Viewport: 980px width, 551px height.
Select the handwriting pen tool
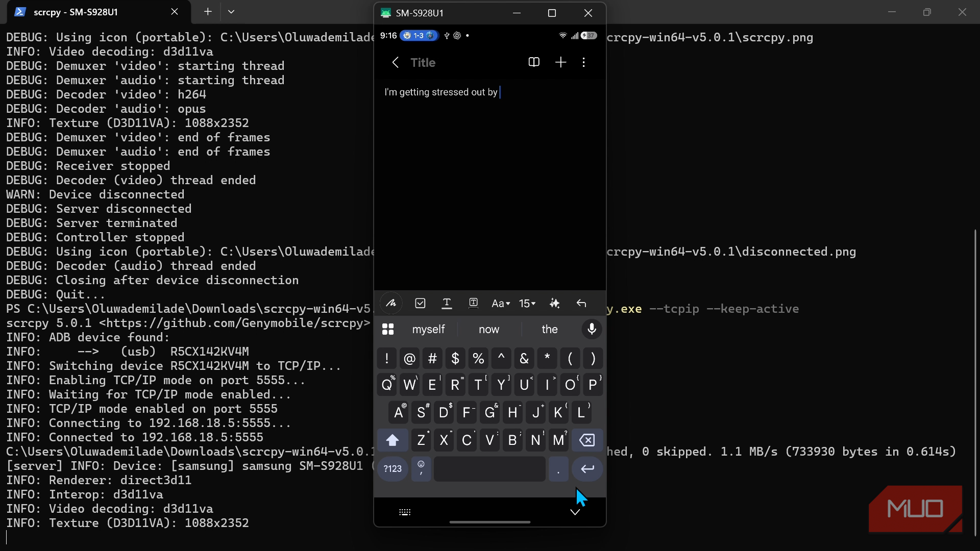click(x=391, y=303)
